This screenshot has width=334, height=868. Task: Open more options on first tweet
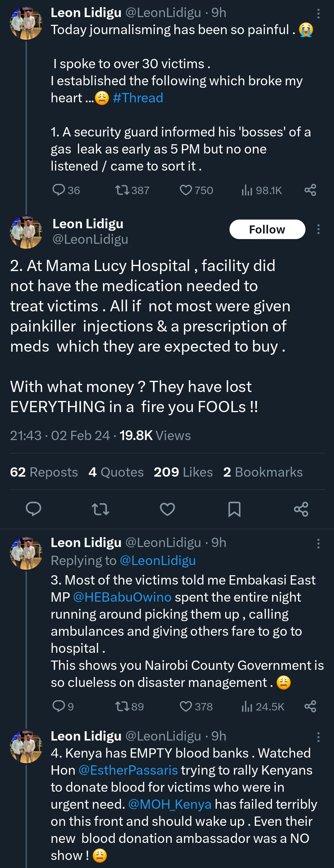point(318,13)
